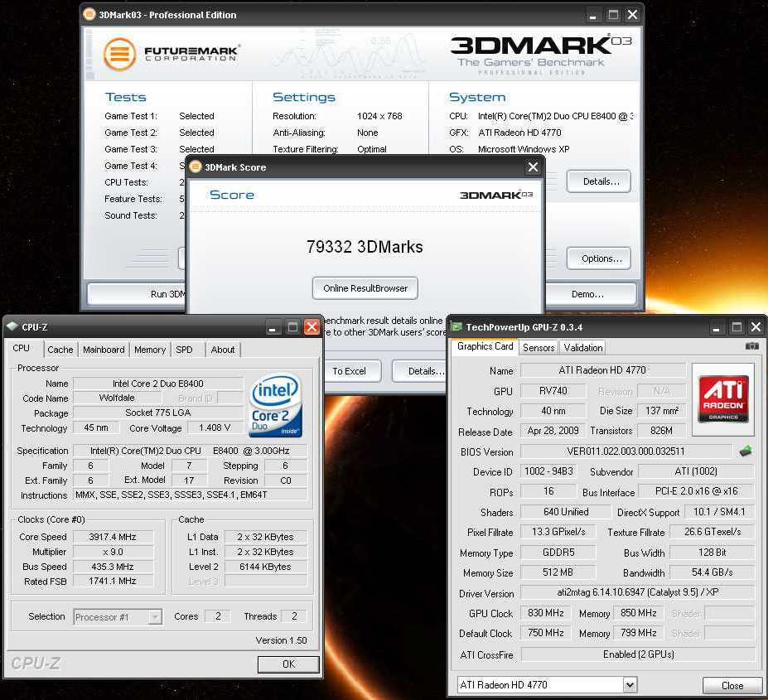Click the Multiplier x 9.0 value
Screen dimensions: 768x700
tap(114, 552)
